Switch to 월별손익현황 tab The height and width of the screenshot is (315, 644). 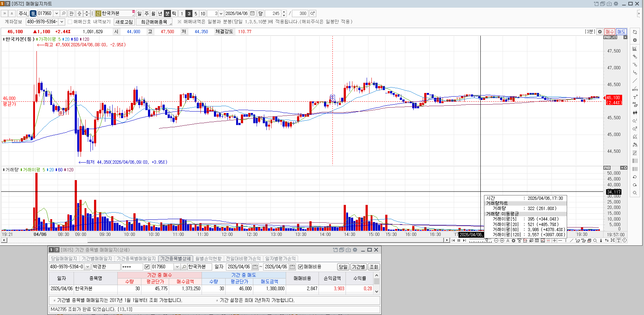click(x=208, y=258)
